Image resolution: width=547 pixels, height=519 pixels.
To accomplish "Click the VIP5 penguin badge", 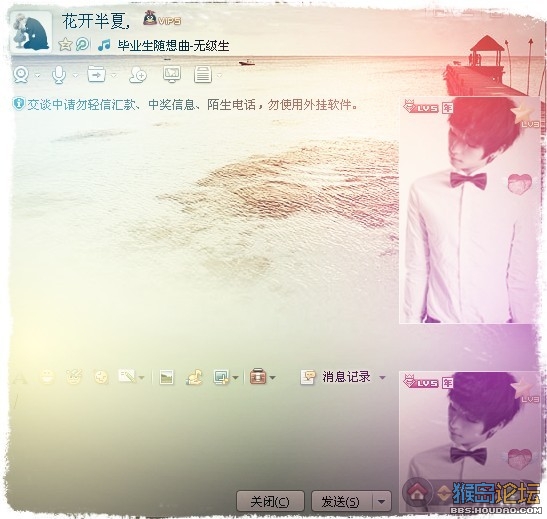I will coord(162,18).
